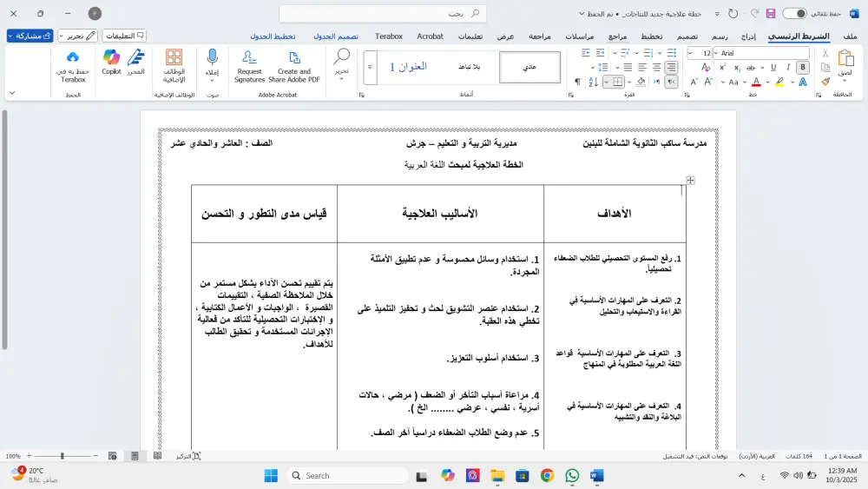Open WhatsApp from the taskbar
This screenshot has height=489, width=868.
[572, 475]
